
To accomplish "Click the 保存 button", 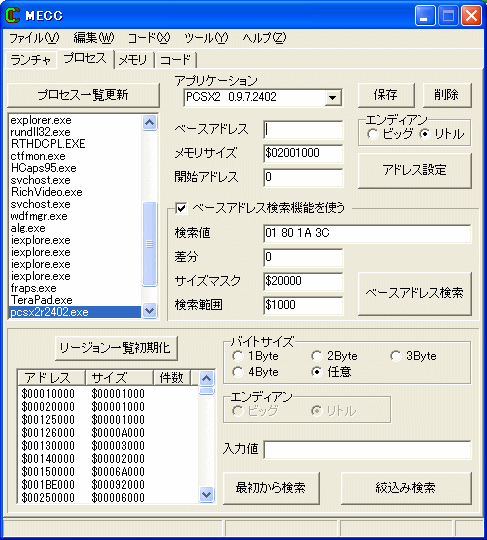I will (x=385, y=95).
